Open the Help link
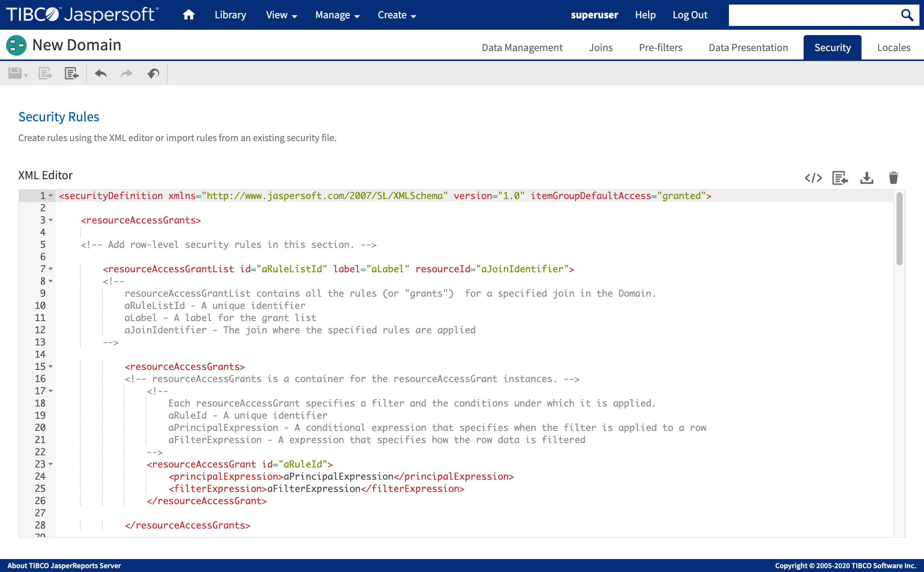This screenshot has height=572, width=924. (645, 15)
